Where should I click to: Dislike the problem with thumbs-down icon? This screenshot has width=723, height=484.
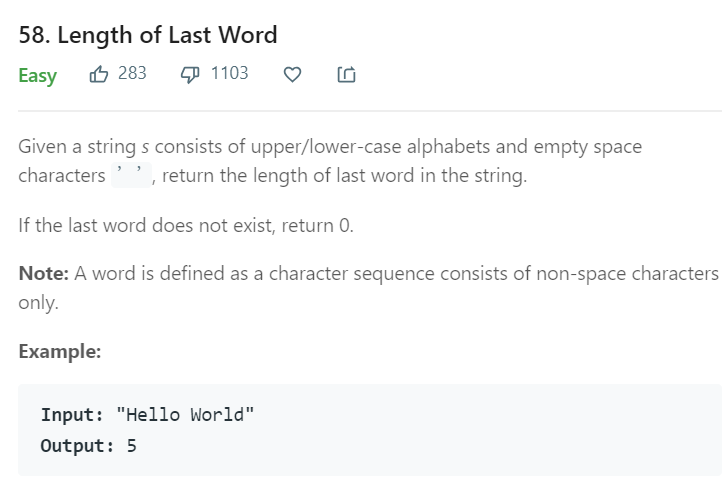[190, 74]
